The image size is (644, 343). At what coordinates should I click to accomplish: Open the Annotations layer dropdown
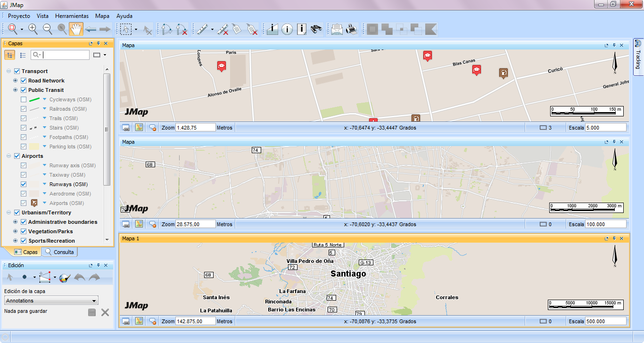click(51, 301)
